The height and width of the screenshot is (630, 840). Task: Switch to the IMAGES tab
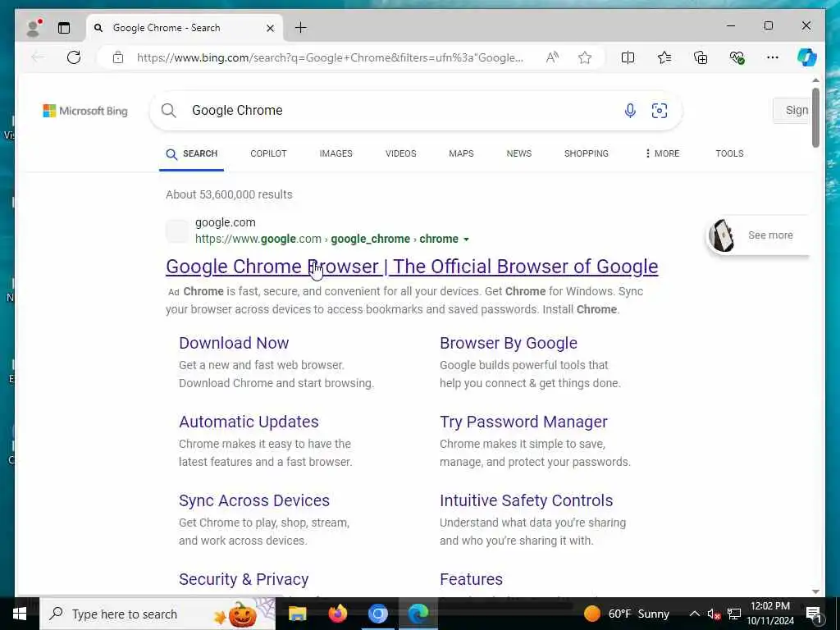pyautogui.click(x=336, y=153)
